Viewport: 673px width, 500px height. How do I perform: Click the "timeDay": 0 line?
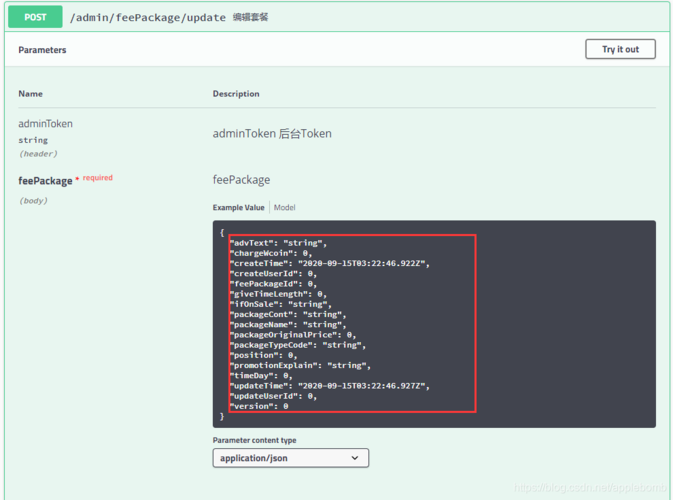click(261, 376)
